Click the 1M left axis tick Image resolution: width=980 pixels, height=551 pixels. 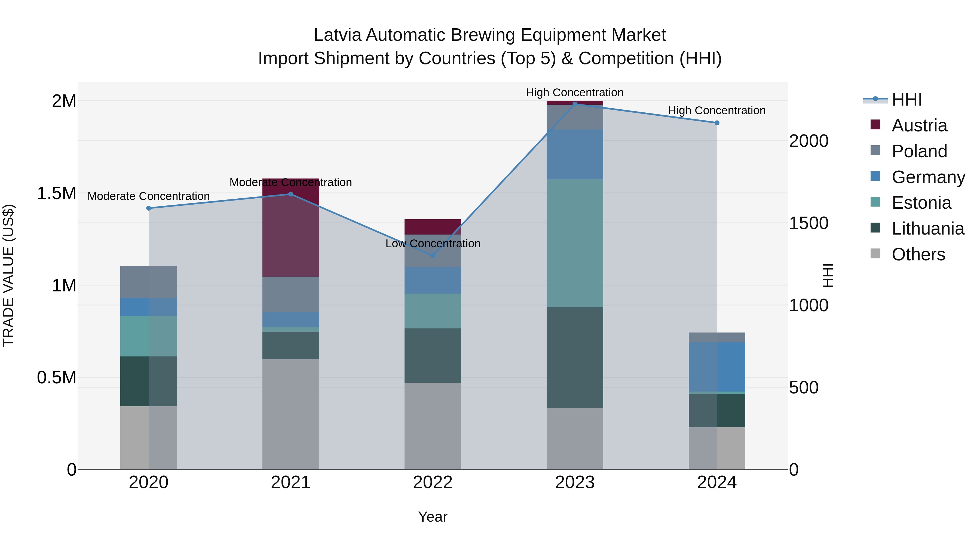[x=64, y=286]
